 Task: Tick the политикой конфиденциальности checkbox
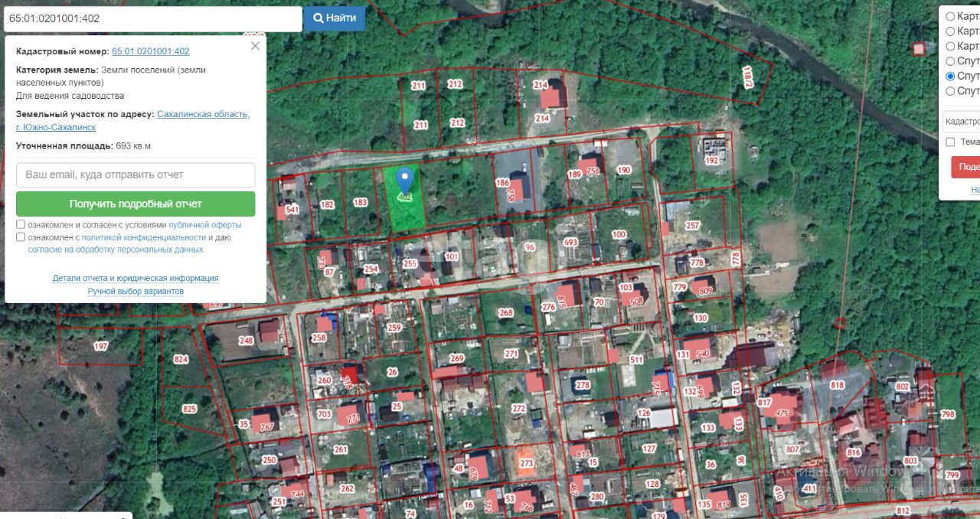21,237
